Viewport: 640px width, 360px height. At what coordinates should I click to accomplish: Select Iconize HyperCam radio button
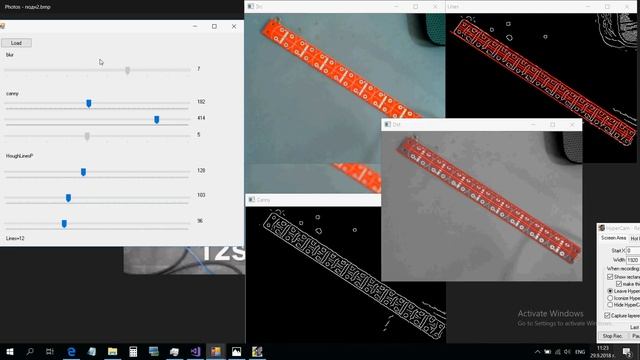point(610,298)
